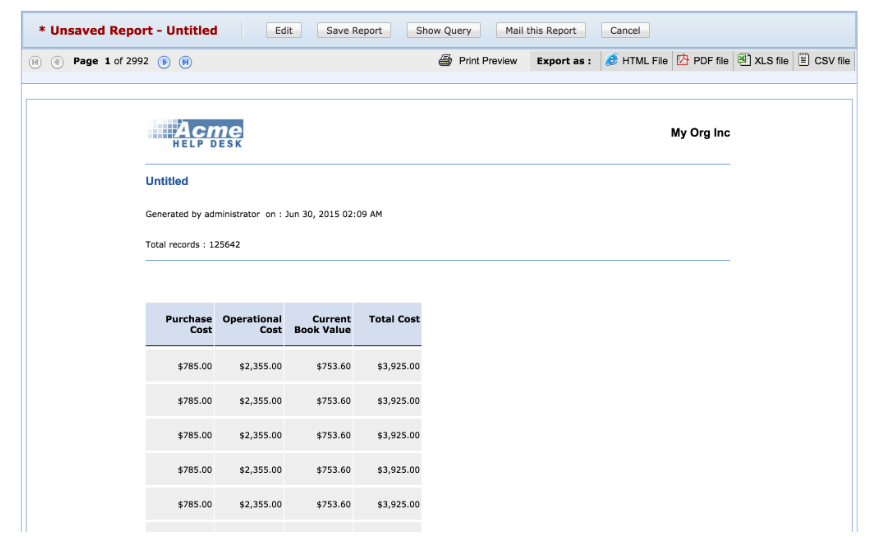The width and height of the screenshot is (887, 552).
Task: Click the Operational Cost column header
Action: point(252,324)
